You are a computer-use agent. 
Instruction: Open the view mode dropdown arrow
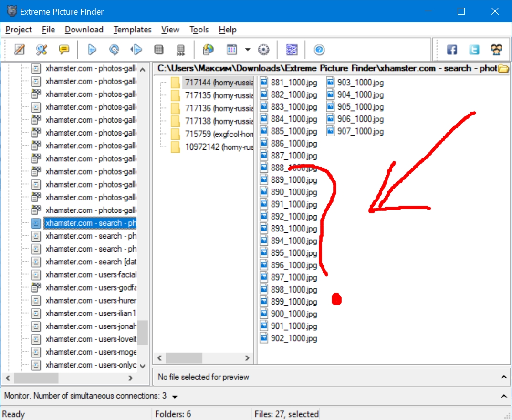click(x=248, y=50)
